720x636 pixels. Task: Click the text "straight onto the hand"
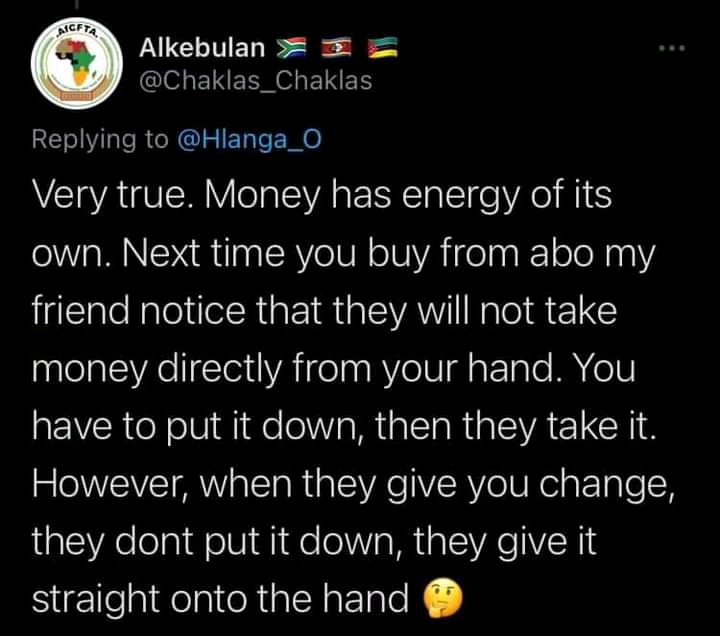click(220, 599)
